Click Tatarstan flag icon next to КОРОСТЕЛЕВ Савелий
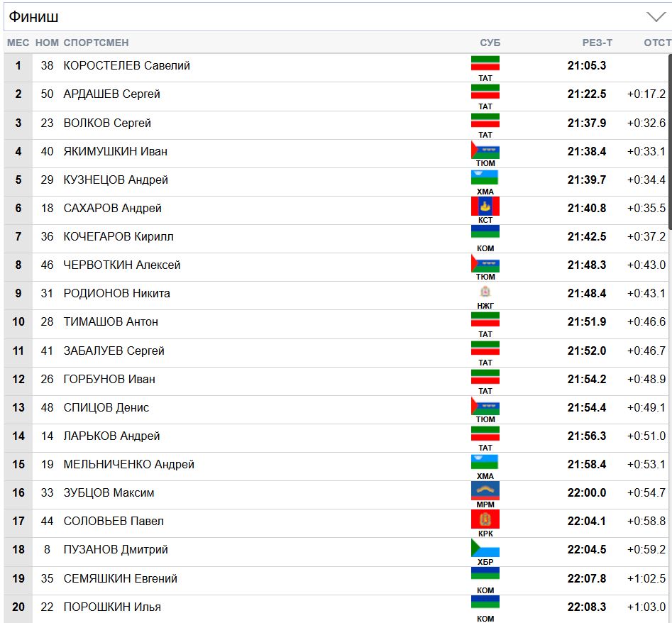The height and width of the screenshot is (623, 672). pos(485,63)
